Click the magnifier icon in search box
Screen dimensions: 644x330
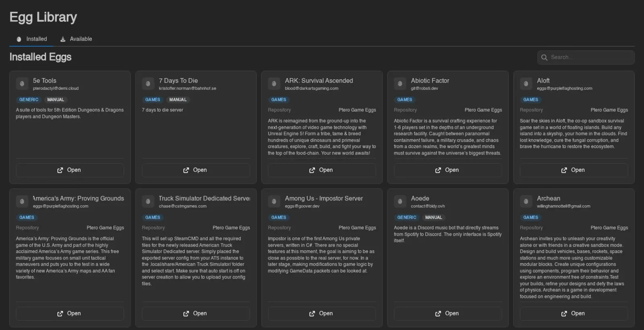545,58
